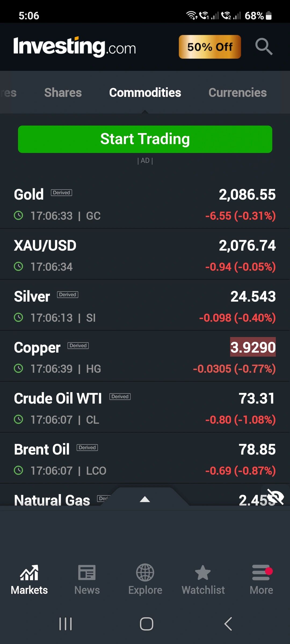Tap the Investing.com logo
Viewport: 290px width, 644px height.
[x=75, y=47]
